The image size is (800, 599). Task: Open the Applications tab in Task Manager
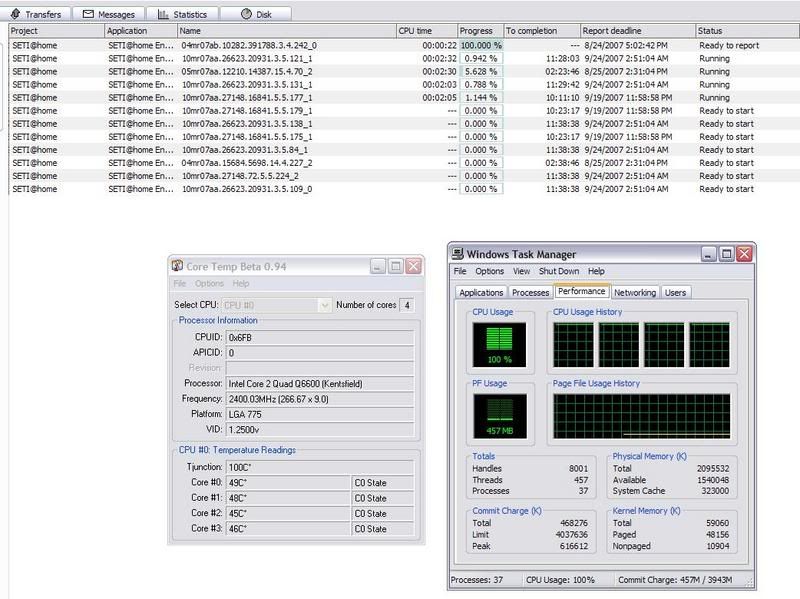pyautogui.click(x=481, y=293)
